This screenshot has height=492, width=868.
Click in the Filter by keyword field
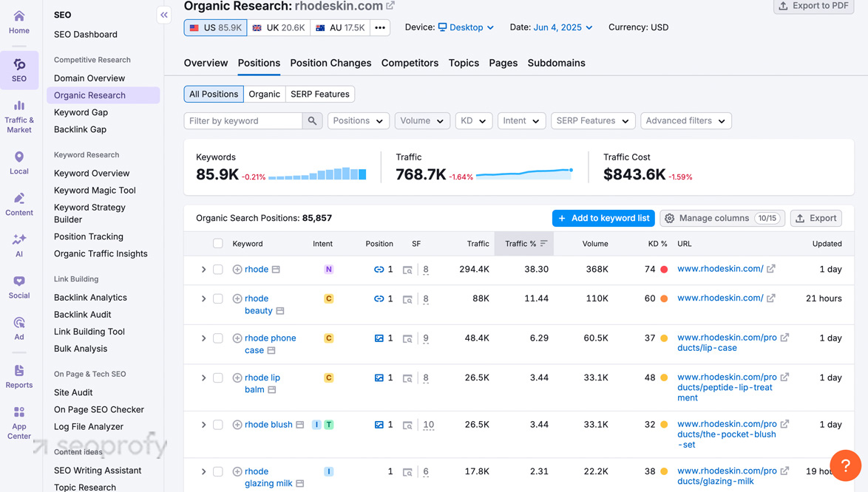pos(243,120)
